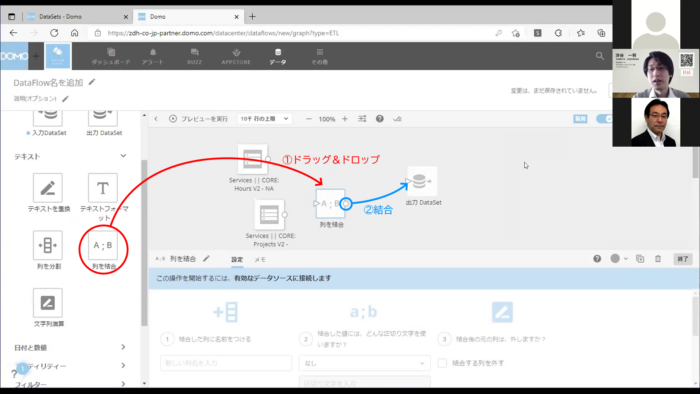
Task: Open the 10千 行の上限 dropdown
Action: point(264,119)
